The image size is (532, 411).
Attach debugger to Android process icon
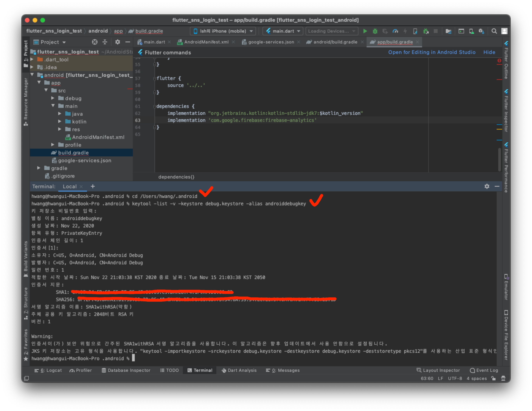click(x=426, y=31)
